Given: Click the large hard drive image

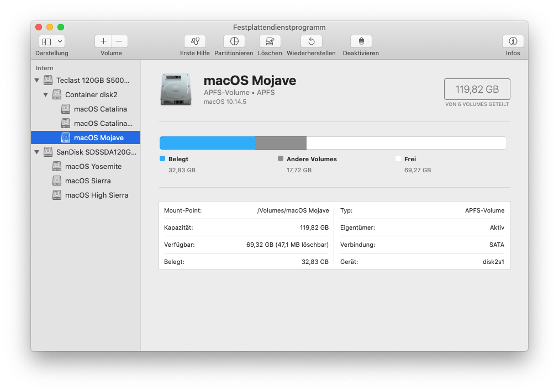Looking at the screenshot, I should 176,89.
